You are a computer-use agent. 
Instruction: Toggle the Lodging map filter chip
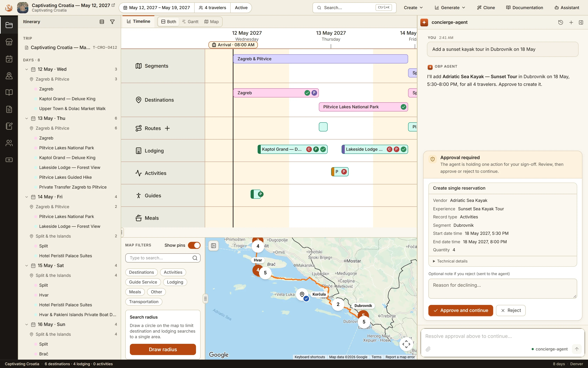[x=175, y=282]
